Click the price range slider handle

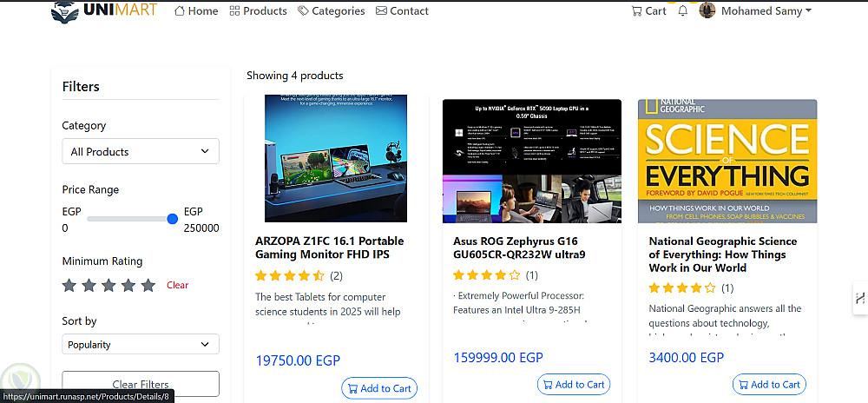pos(172,219)
